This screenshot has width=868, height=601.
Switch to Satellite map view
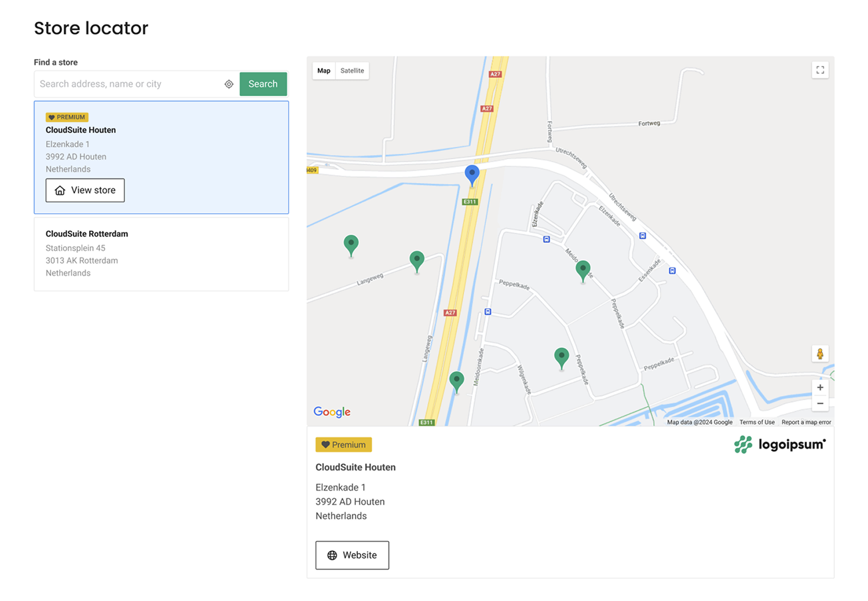pos(352,71)
